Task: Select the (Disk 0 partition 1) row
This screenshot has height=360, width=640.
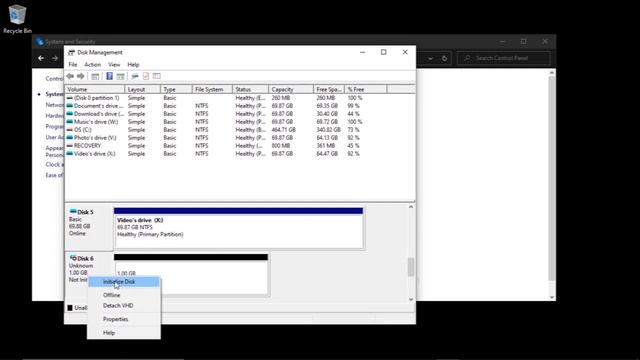Action: click(x=240, y=98)
